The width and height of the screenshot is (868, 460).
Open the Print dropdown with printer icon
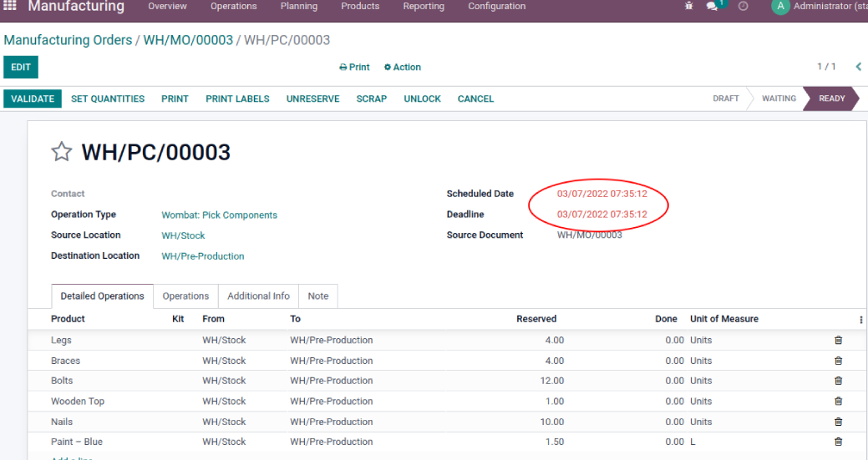pyautogui.click(x=354, y=67)
